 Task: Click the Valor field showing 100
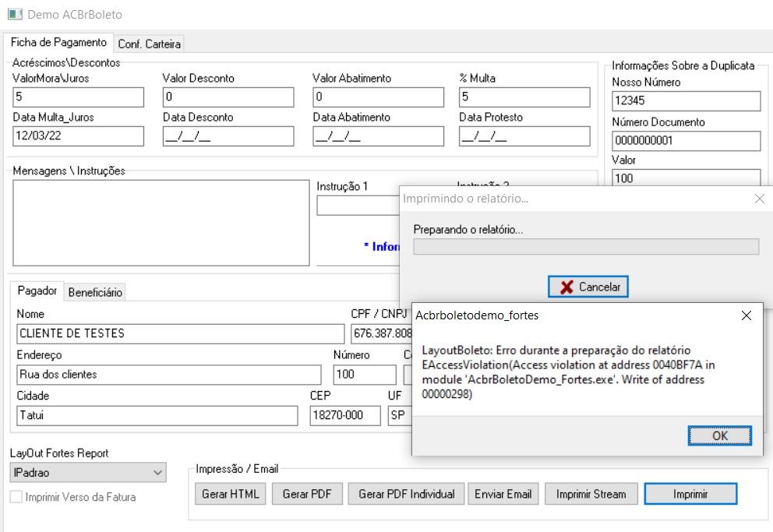point(687,178)
